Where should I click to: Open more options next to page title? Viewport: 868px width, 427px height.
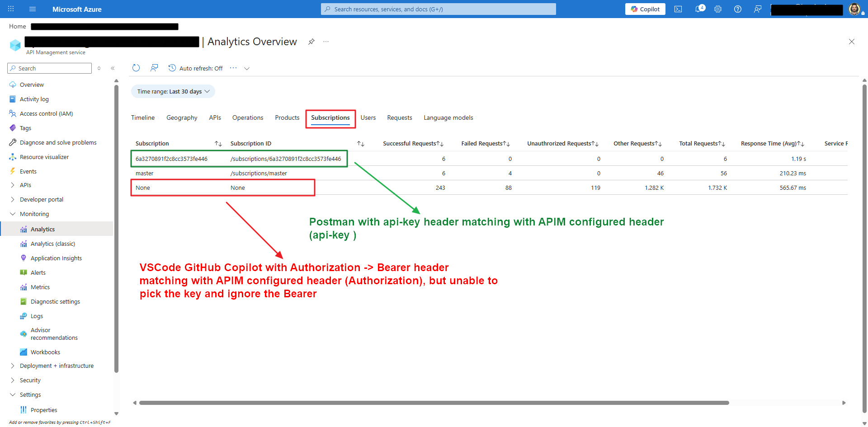pos(326,42)
